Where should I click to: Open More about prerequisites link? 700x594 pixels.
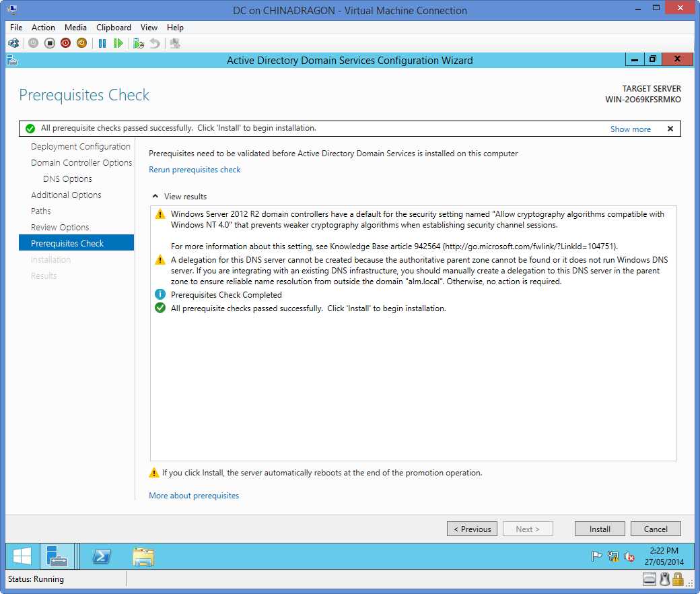click(x=194, y=495)
